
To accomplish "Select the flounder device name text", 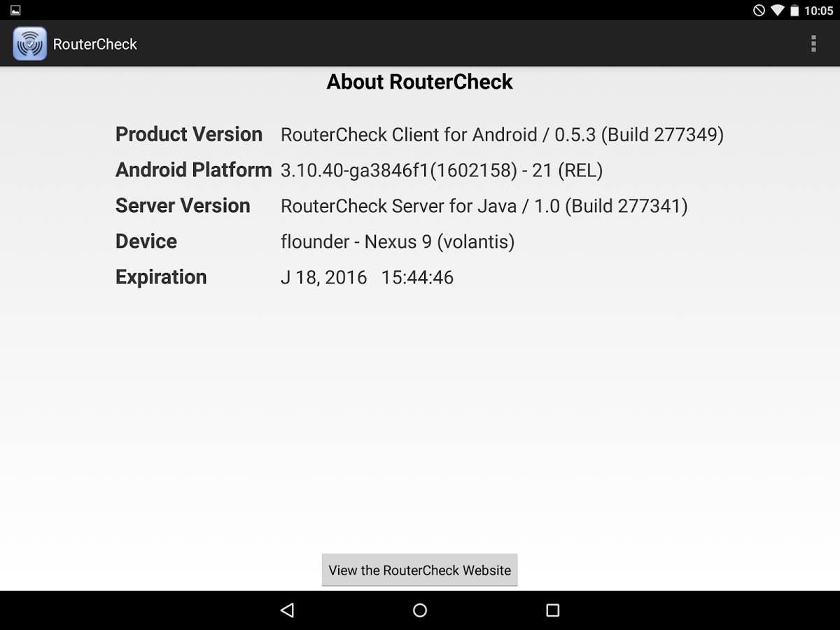I will point(311,241).
